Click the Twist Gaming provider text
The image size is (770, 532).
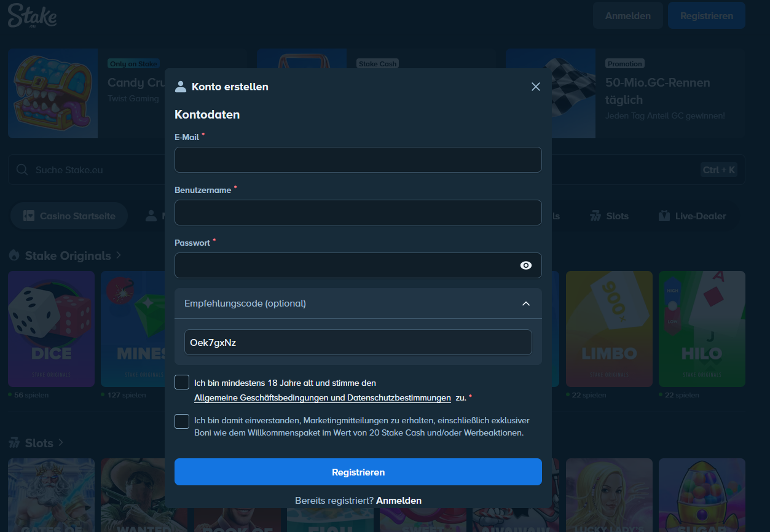point(133,98)
